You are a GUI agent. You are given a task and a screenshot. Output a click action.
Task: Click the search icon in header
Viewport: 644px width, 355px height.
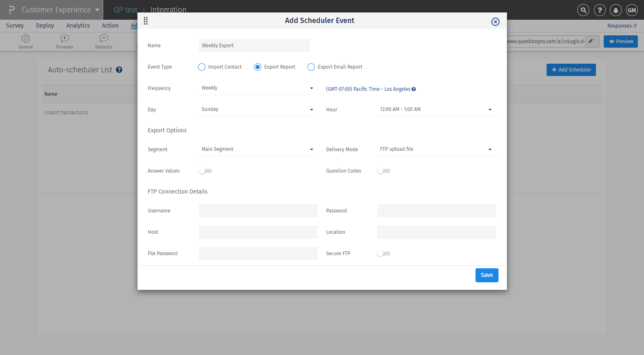pos(583,10)
